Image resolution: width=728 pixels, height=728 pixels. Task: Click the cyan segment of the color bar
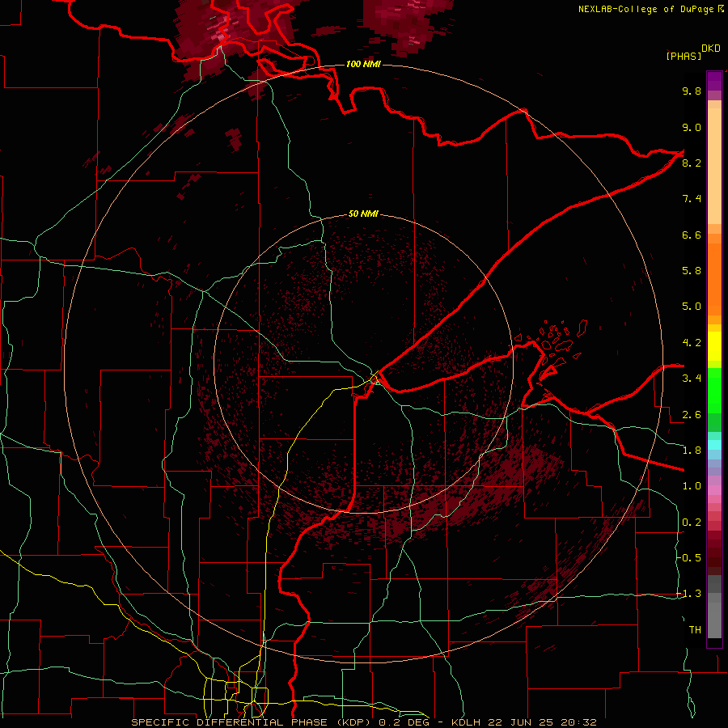click(x=714, y=444)
